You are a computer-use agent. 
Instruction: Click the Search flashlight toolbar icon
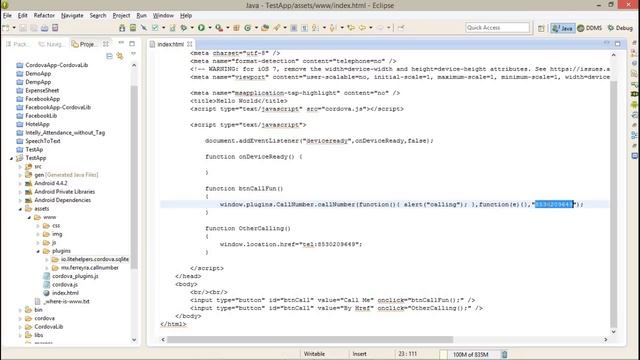[277, 28]
